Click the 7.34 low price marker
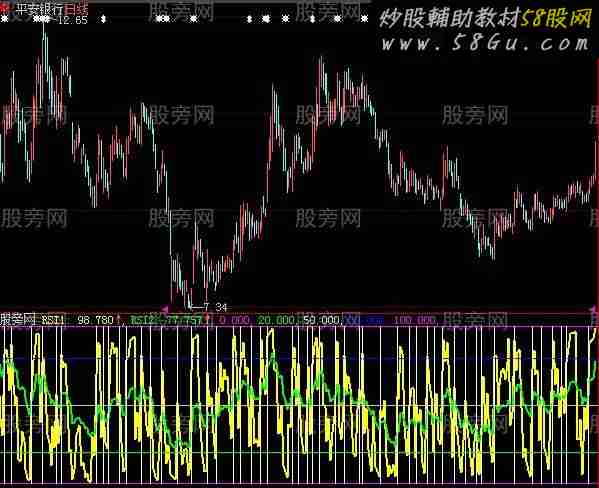 pyautogui.click(x=215, y=307)
